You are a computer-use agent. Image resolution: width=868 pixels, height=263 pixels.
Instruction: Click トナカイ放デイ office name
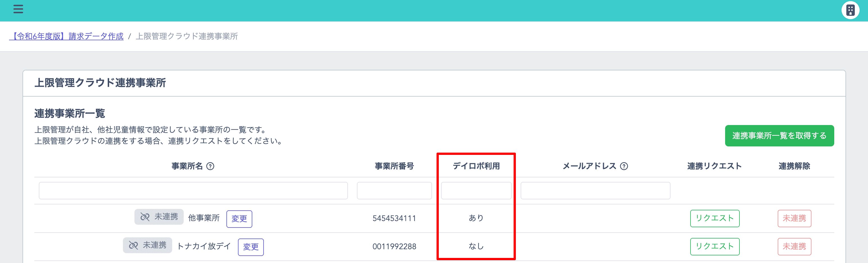click(x=204, y=246)
